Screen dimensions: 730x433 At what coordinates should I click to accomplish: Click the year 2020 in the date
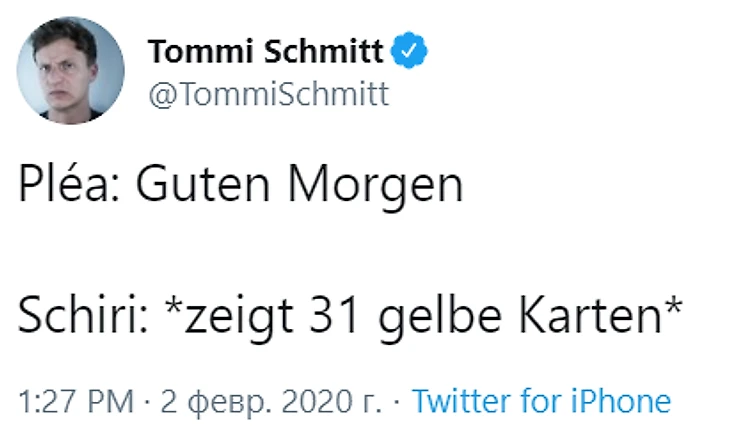(x=312, y=401)
